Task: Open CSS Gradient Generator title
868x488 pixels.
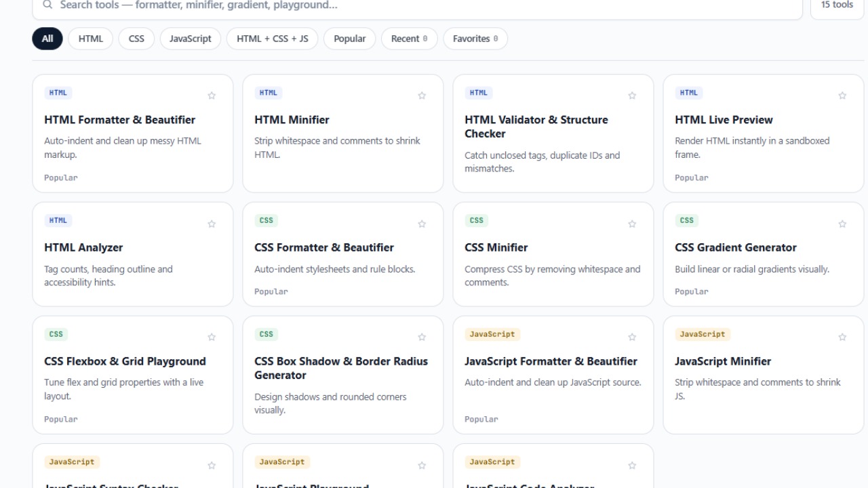Action: [x=736, y=248]
